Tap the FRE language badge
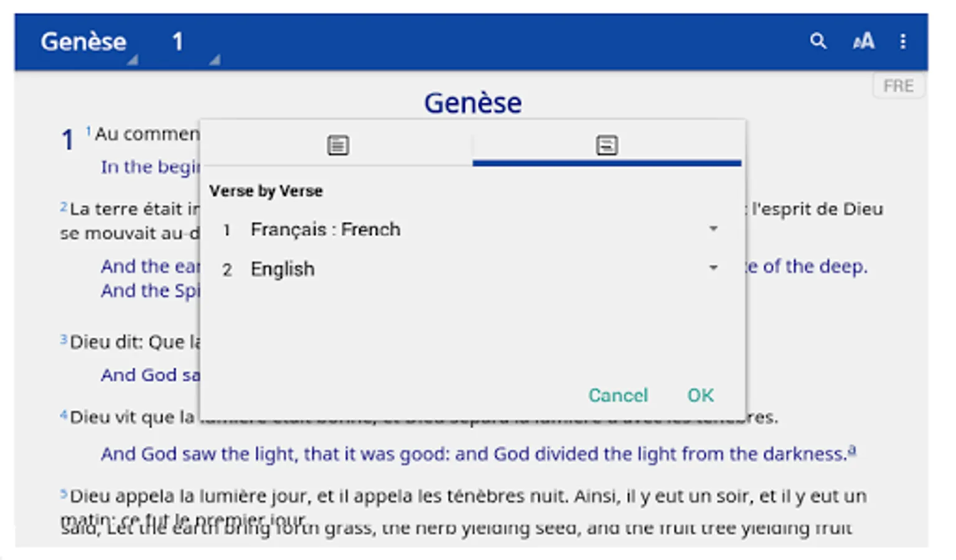 [x=898, y=86]
